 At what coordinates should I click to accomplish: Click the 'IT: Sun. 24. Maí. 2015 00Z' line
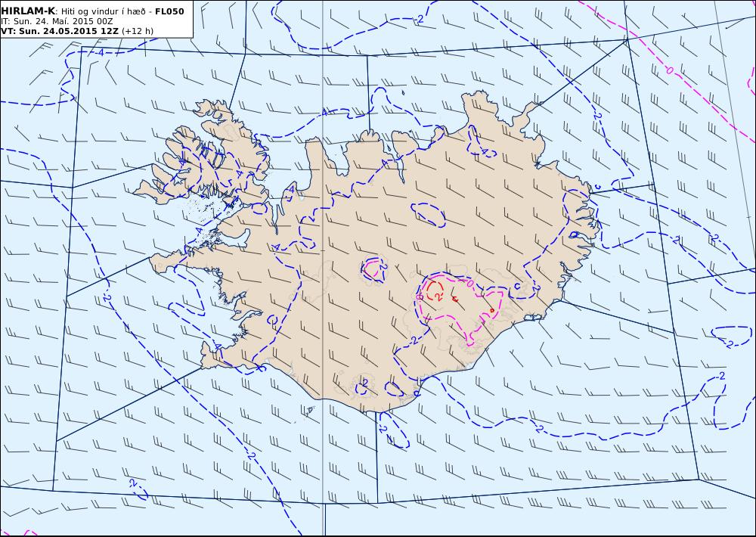pos(57,21)
